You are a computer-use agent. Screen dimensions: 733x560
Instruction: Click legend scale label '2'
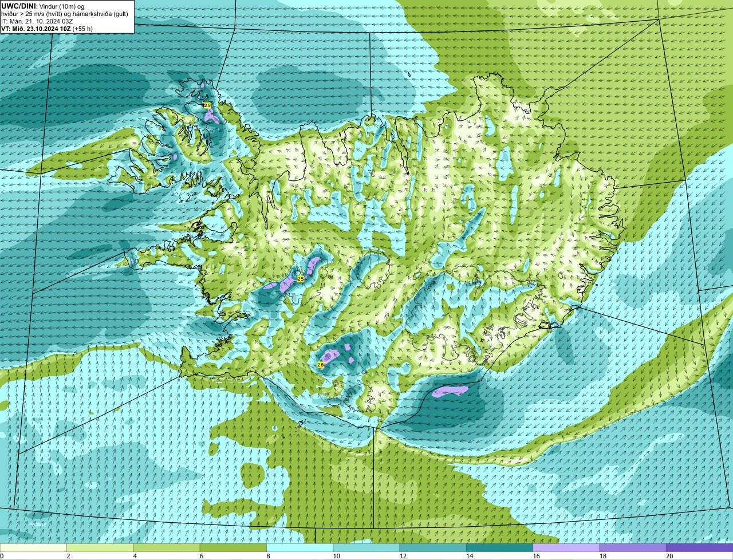(x=68, y=556)
